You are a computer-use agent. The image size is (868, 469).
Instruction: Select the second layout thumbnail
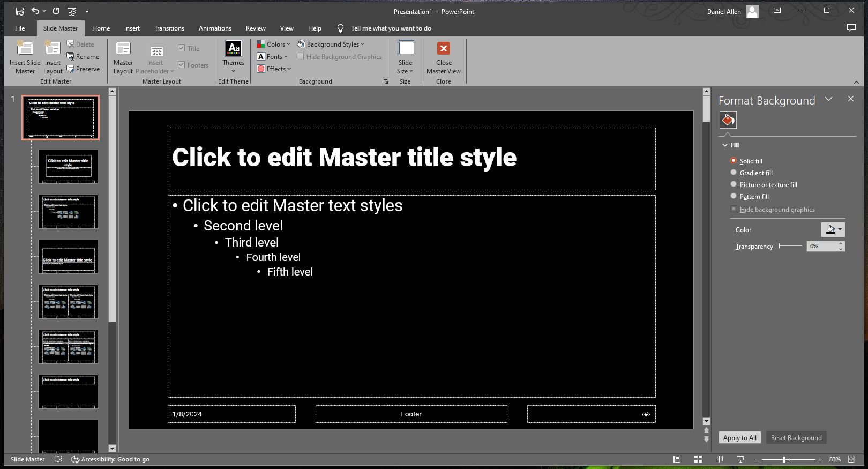click(68, 212)
